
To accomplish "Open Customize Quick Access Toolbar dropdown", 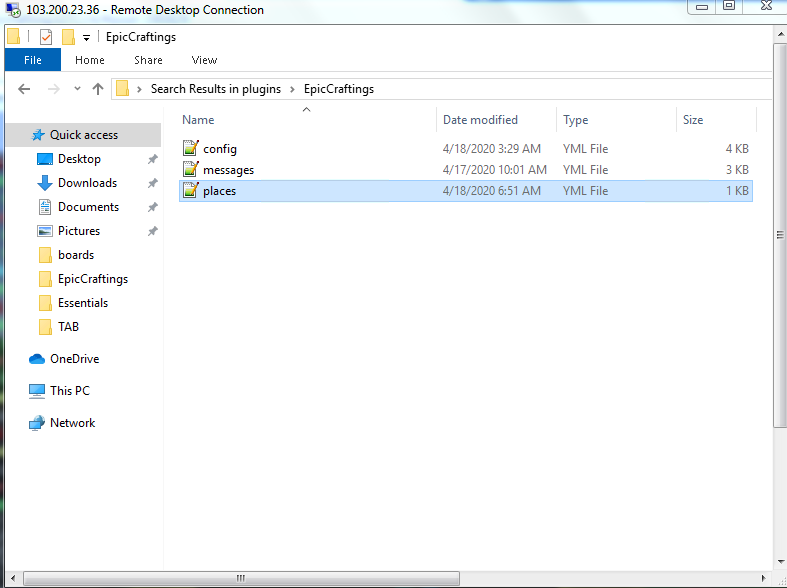I will [86, 38].
